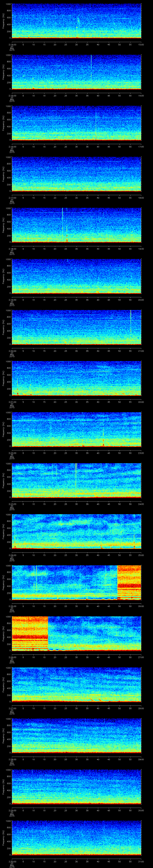Click the Frequency (Hz) label of the top spectrogram
Image resolution: width=153 pixels, height=868 pixels.
click(x=3, y=21)
